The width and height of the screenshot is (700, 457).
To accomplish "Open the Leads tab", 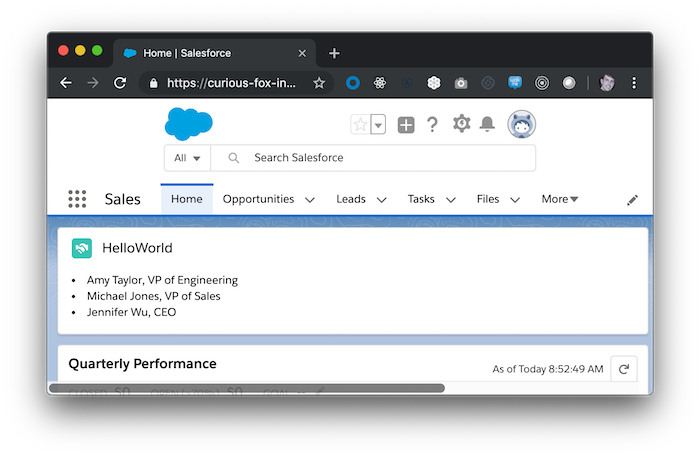I will tap(351, 199).
